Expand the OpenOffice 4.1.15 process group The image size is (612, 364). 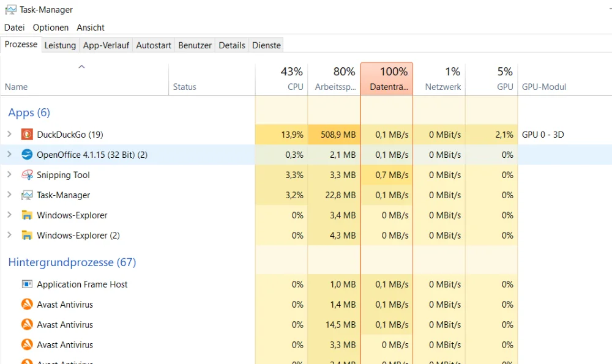[9, 155]
